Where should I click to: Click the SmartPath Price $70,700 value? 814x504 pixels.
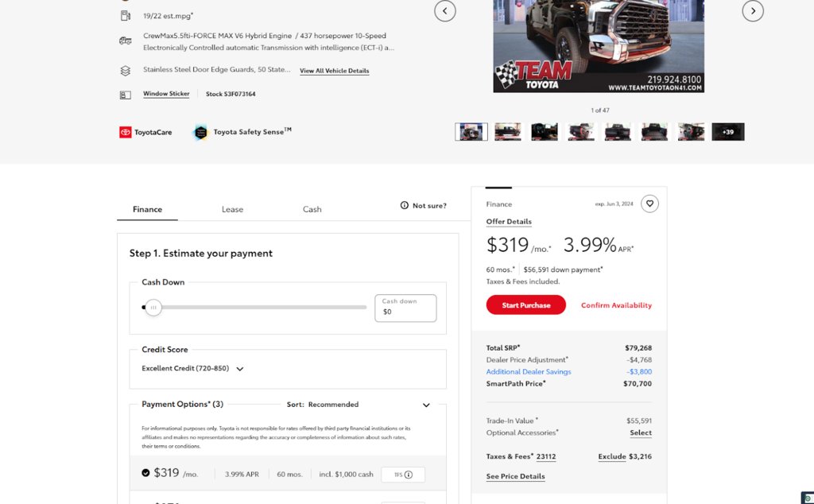pyautogui.click(x=638, y=384)
